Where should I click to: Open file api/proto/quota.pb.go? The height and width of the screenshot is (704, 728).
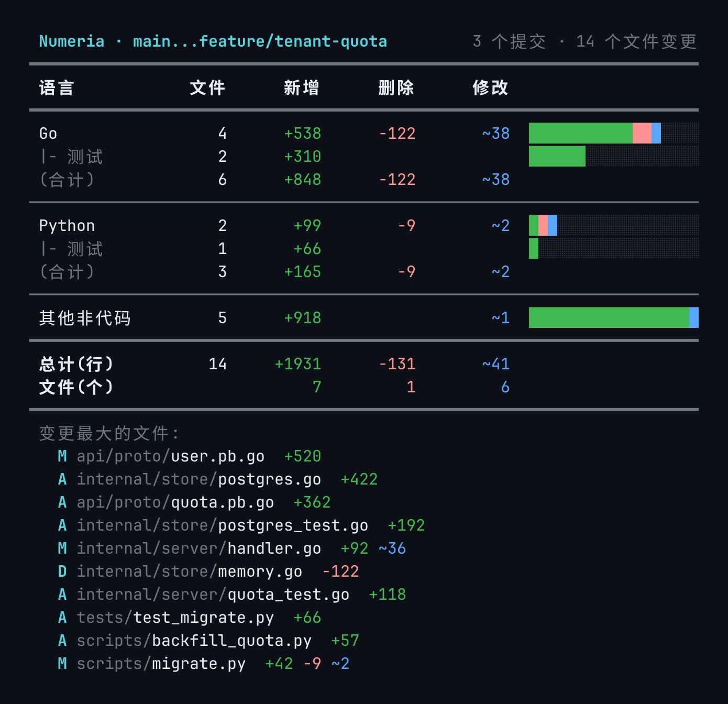[175, 502]
